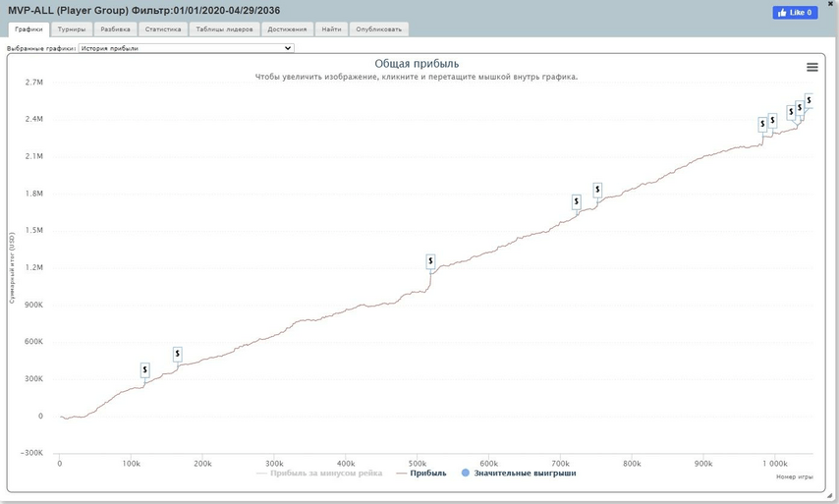Toggle the Значительные выигрыши legend series
Image resolution: width=839 pixels, height=504 pixels.
click(x=519, y=473)
